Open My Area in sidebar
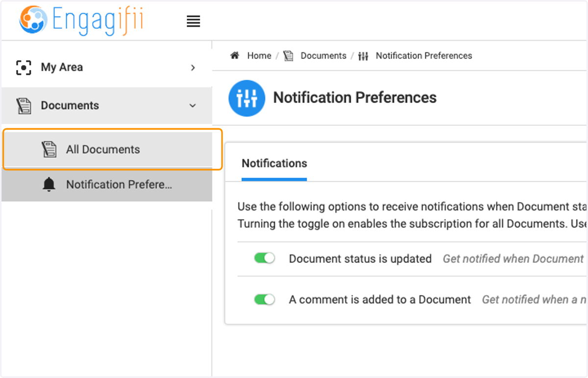The width and height of the screenshot is (588, 378). [107, 68]
